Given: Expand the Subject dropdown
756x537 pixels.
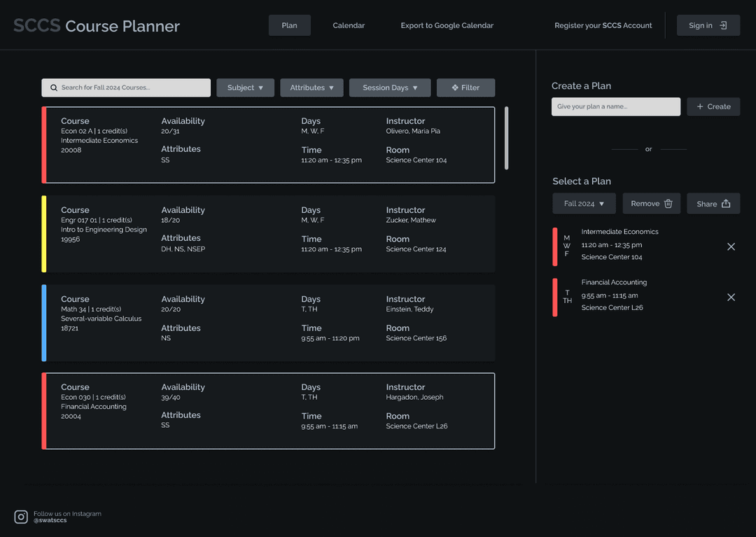Looking at the screenshot, I should point(245,88).
